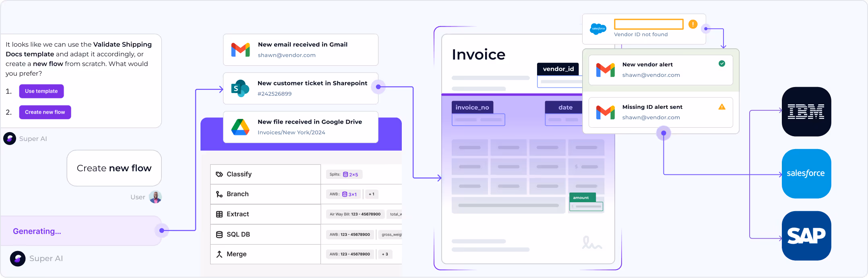Click the Missing ID alert sent title
Screen dimensions: 868x278
[652, 107]
